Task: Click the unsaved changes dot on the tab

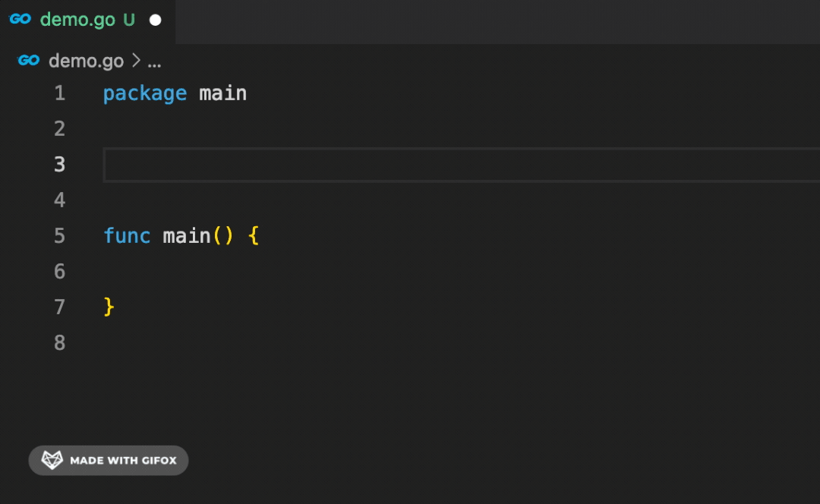Action: click(x=156, y=20)
